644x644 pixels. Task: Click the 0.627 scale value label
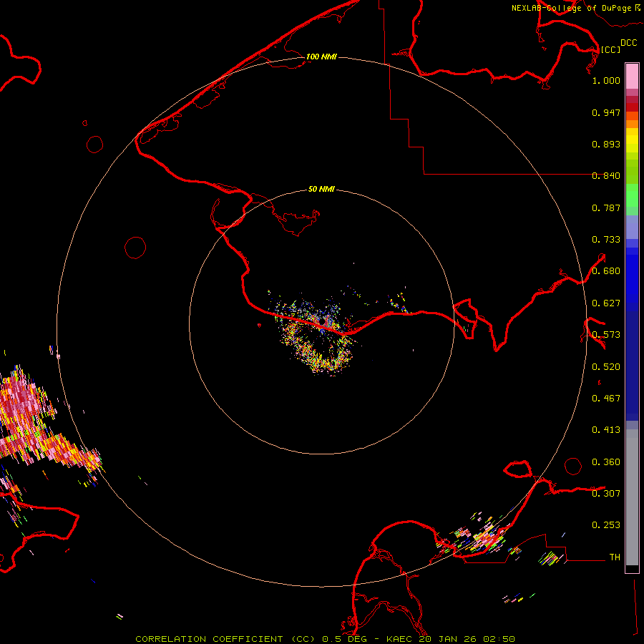tap(606, 303)
